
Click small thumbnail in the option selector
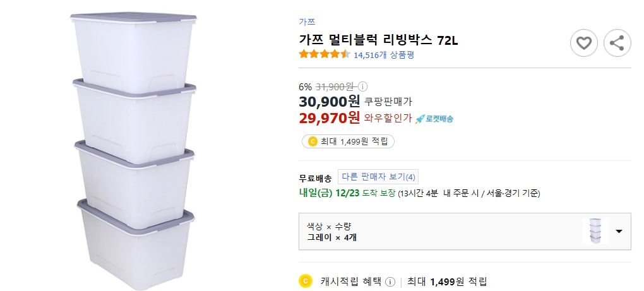[595, 231]
